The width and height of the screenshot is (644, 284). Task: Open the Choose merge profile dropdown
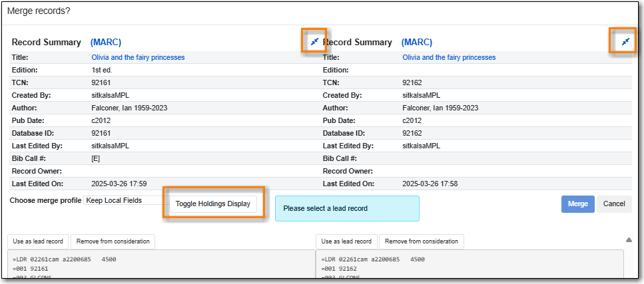(x=124, y=200)
